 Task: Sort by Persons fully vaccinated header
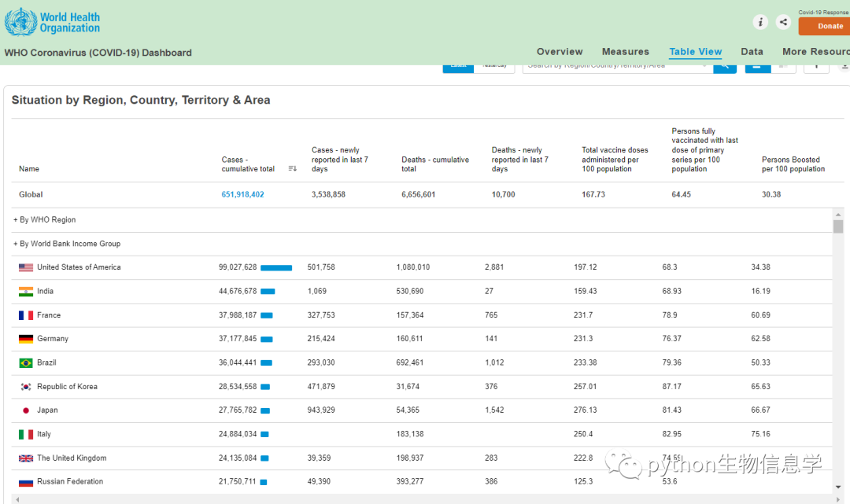(x=704, y=150)
